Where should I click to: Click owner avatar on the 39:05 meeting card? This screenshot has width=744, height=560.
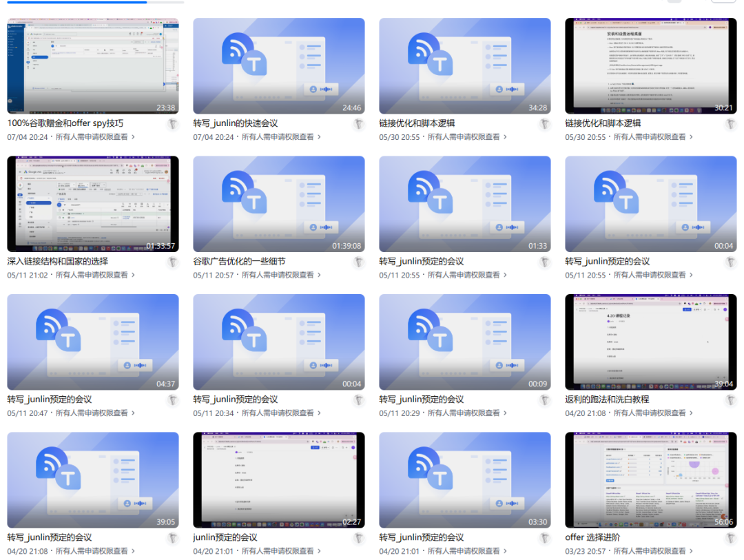pos(173,539)
